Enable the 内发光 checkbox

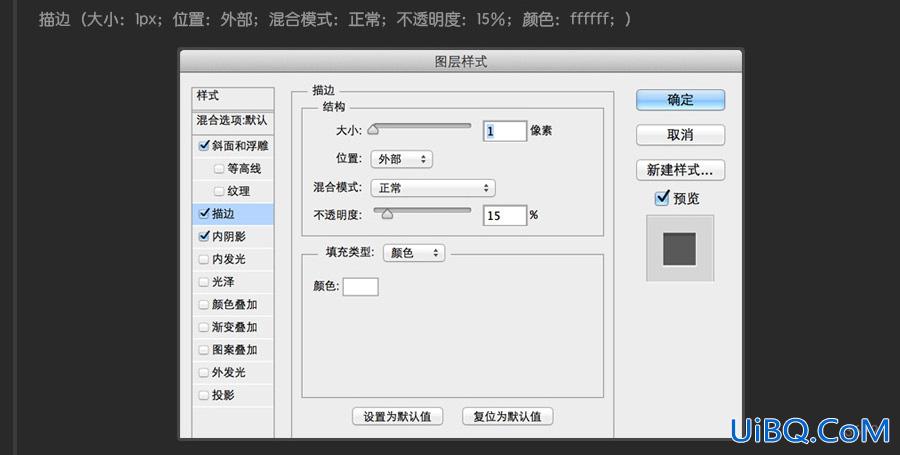click(204, 259)
